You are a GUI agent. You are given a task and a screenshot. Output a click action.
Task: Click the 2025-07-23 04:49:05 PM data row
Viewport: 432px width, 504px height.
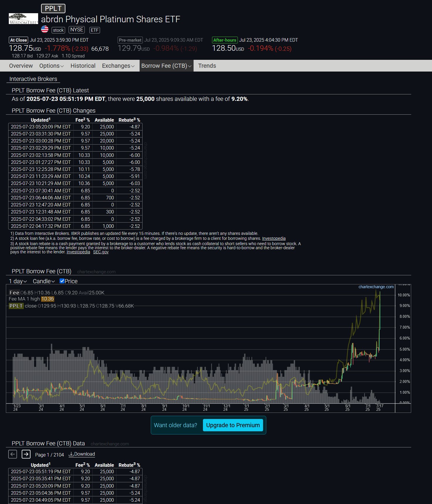point(75,500)
